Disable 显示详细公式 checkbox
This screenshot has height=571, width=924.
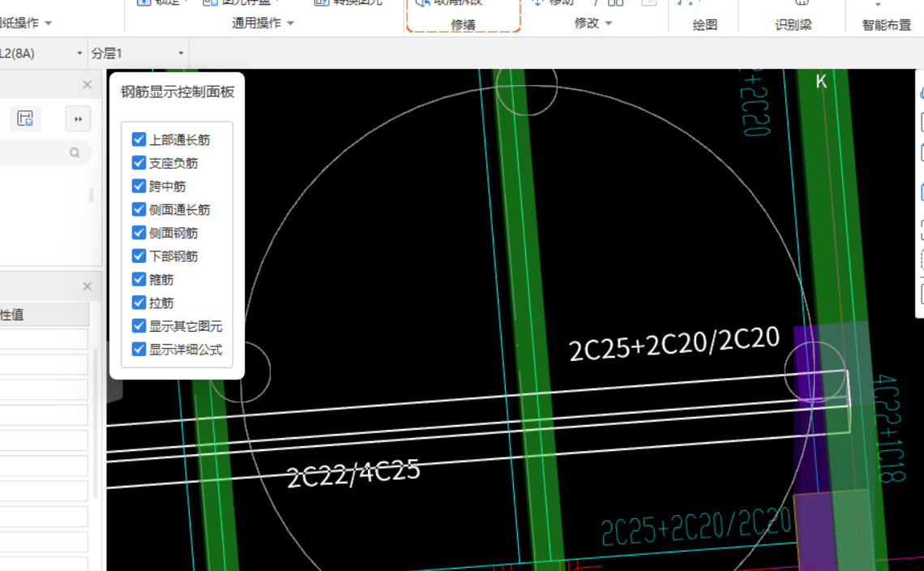click(139, 350)
